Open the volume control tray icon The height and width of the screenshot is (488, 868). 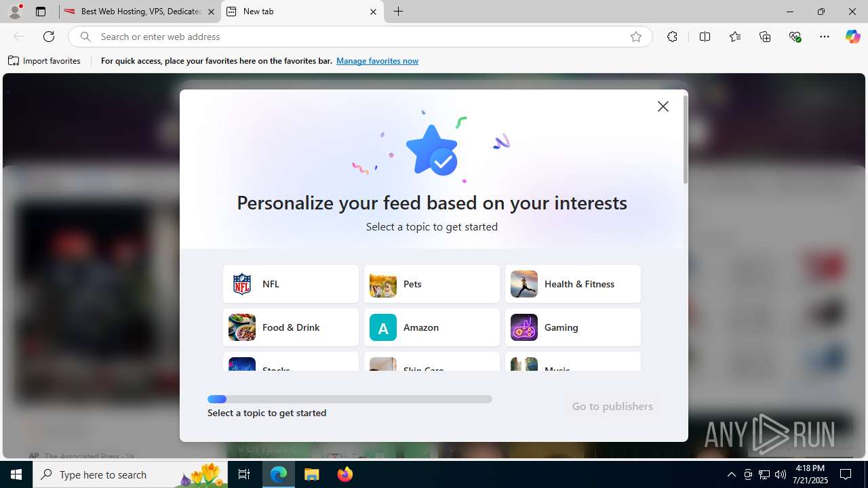pyautogui.click(x=781, y=474)
